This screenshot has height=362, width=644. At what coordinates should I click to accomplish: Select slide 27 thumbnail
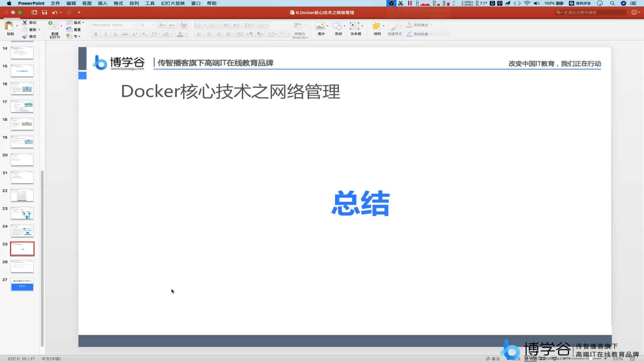point(22,285)
